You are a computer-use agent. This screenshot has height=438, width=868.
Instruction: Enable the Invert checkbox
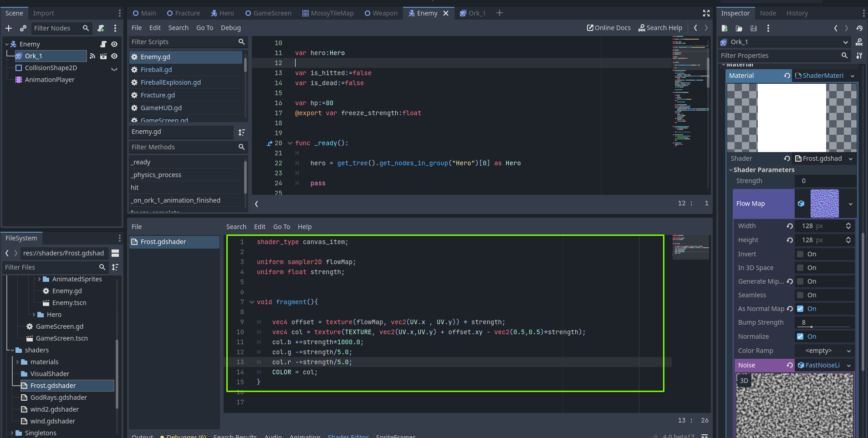[800, 254]
